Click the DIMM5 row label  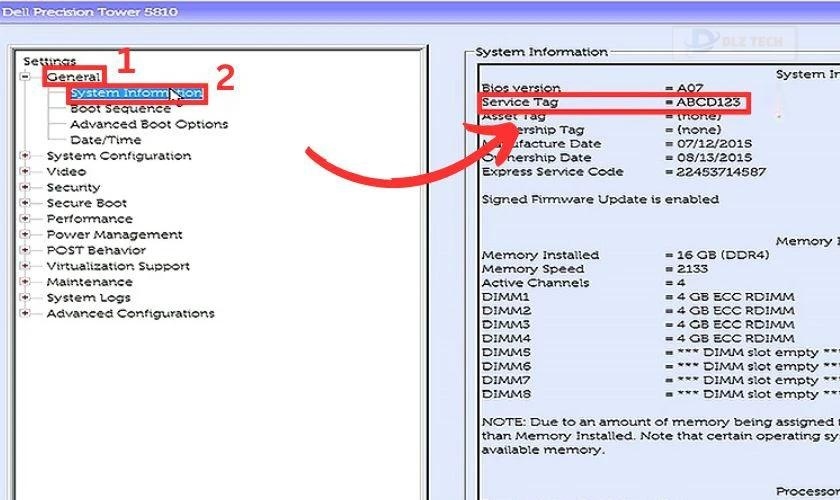pos(506,353)
